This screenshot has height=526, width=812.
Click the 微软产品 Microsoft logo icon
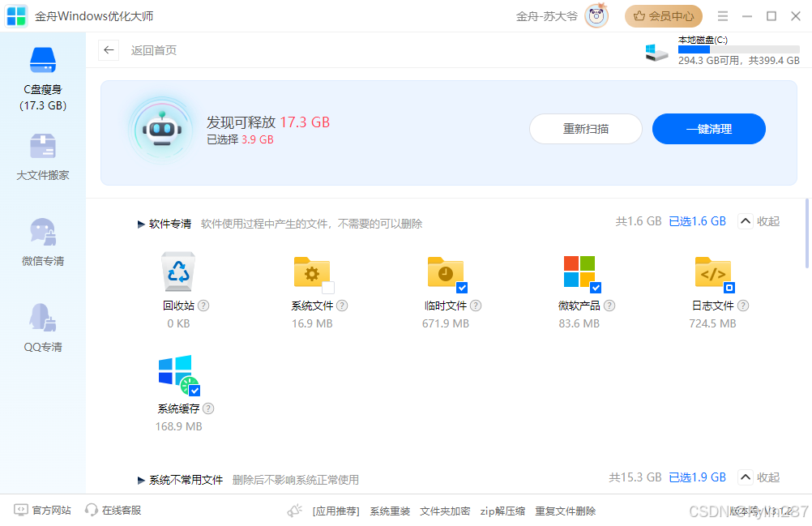tap(579, 272)
